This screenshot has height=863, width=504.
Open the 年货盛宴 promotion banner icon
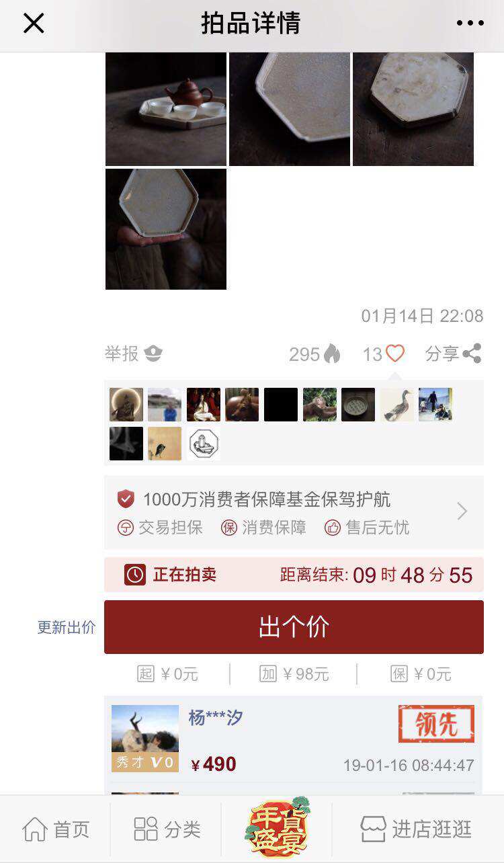(x=277, y=826)
